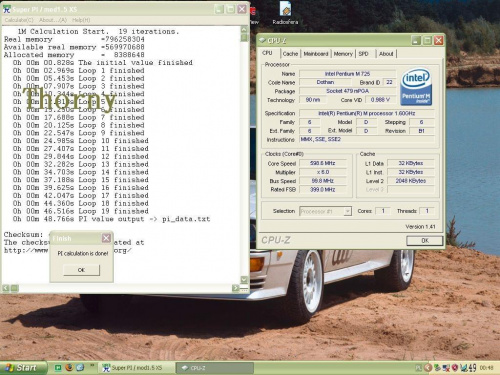
Task: Switch to the About tab in CPU-Z
Action: tap(386, 54)
